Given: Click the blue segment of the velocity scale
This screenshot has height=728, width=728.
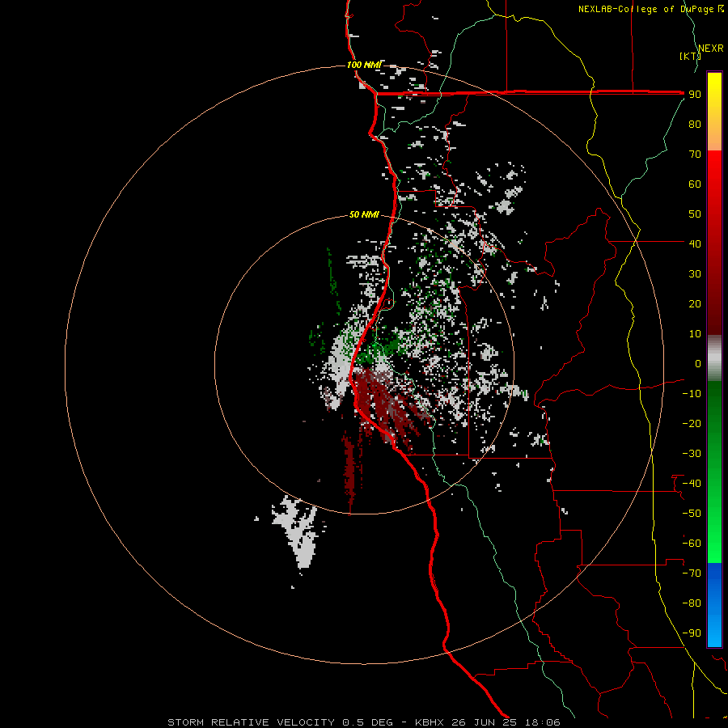Looking at the screenshot, I should [714, 605].
